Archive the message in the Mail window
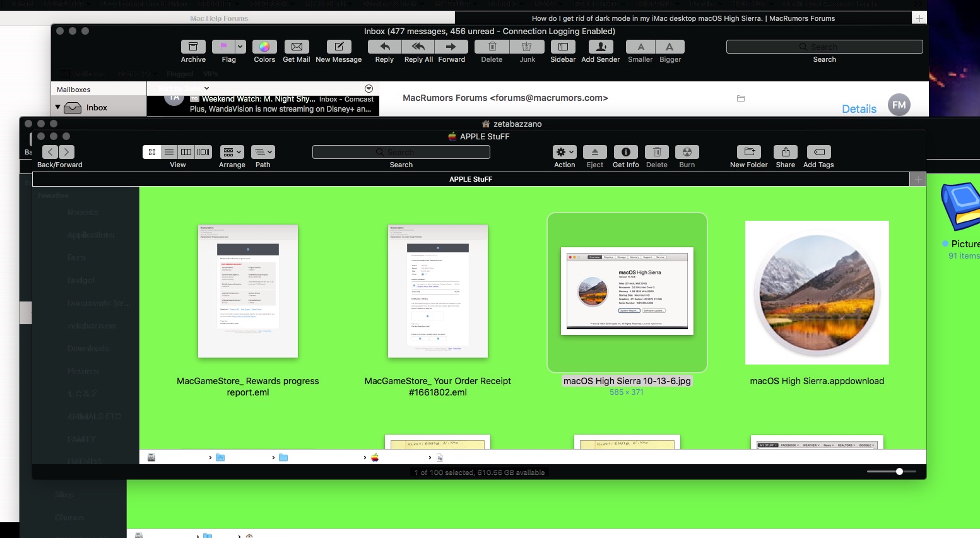The height and width of the screenshot is (538, 980). (x=193, y=47)
